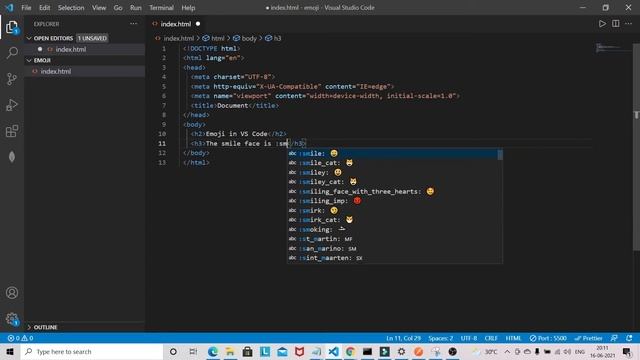
Task: Open the File menu
Action: pos(26,7)
